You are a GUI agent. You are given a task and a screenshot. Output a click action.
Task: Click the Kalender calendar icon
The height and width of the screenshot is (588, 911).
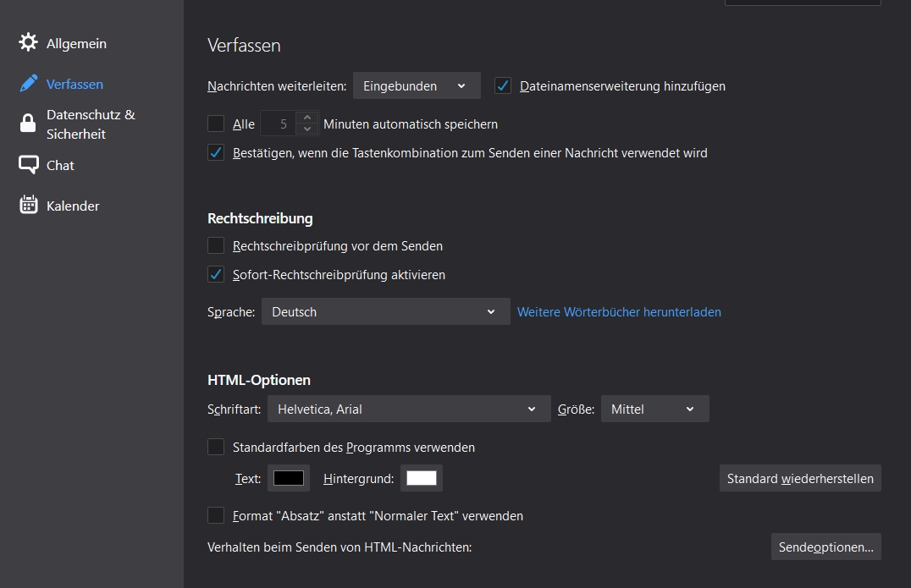click(29, 205)
